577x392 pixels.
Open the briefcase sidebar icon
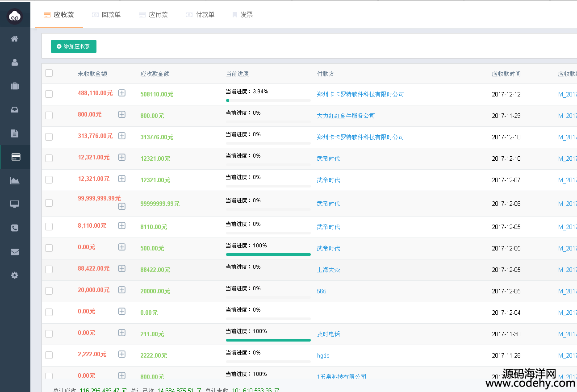coord(15,86)
